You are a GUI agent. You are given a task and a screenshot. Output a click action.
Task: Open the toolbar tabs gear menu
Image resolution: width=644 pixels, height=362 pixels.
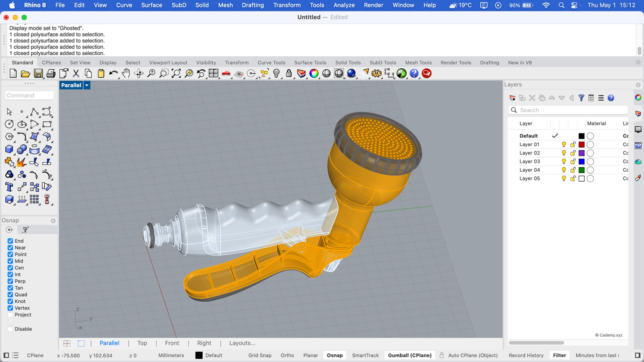tap(638, 62)
